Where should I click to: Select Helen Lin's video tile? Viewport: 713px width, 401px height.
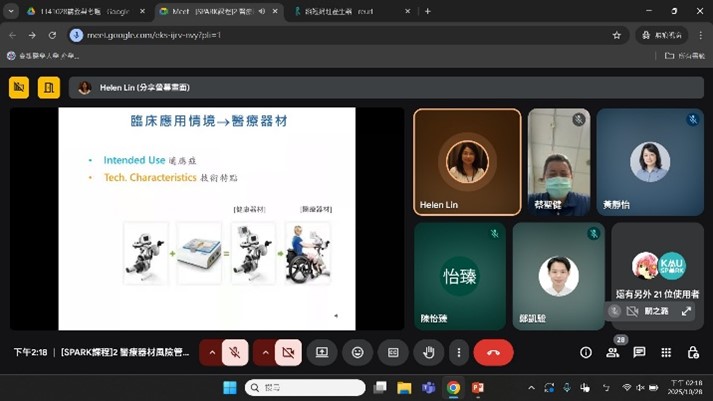[467, 162]
